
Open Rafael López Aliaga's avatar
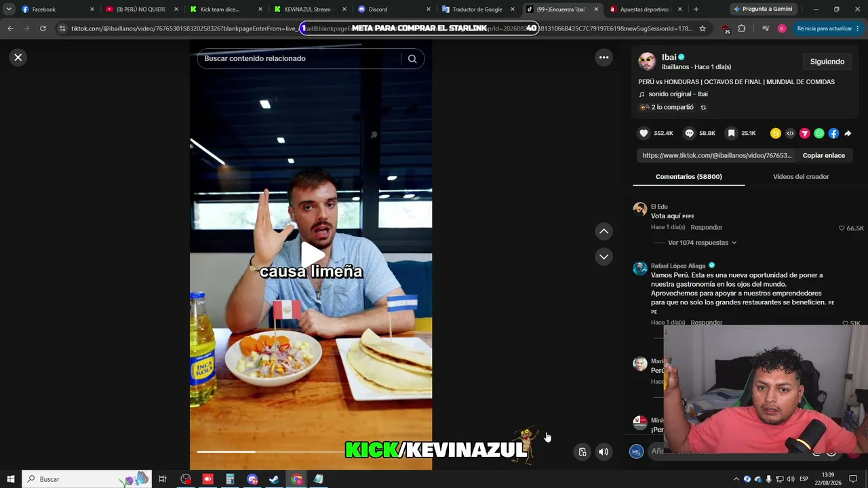[640, 268]
